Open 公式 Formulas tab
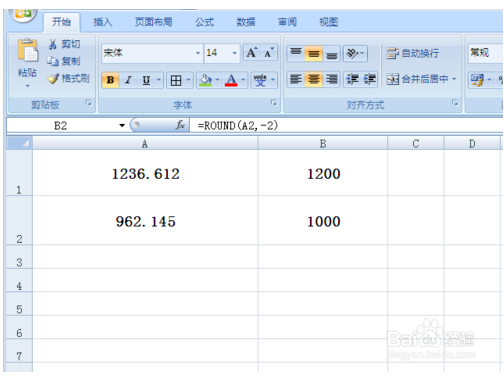Viewport: 504px width, 382px height. pos(204,22)
